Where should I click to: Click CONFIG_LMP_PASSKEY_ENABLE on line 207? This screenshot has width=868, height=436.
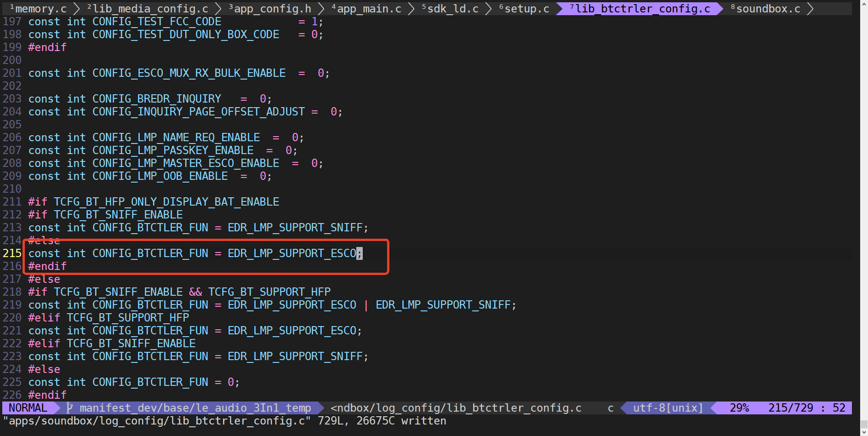tap(173, 150)
